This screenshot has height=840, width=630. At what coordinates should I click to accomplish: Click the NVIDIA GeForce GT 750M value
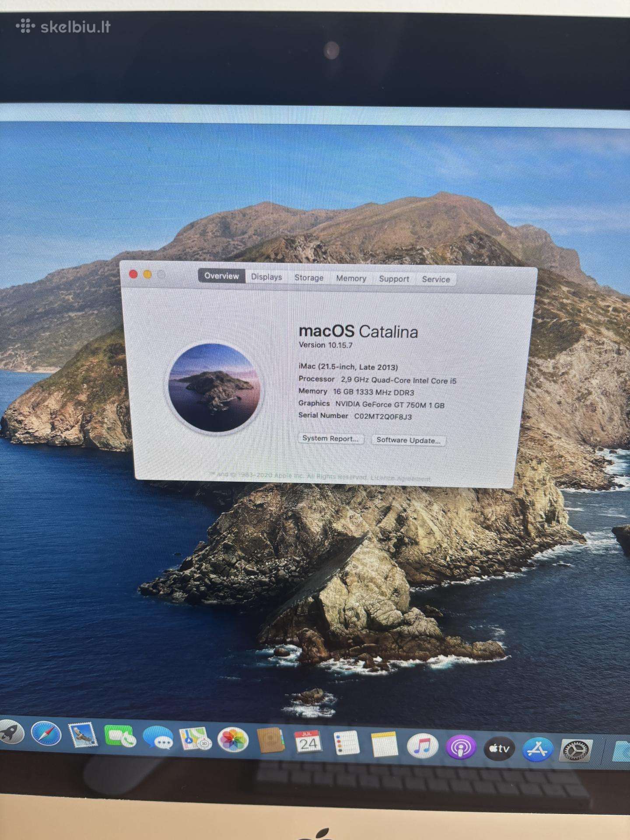[x=390, y=405]
